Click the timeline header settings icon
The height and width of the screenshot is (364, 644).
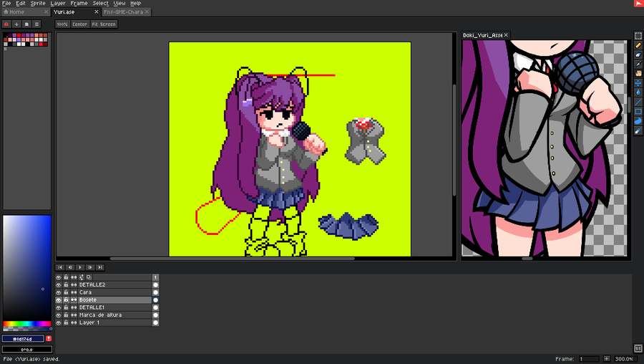point(82,277)
